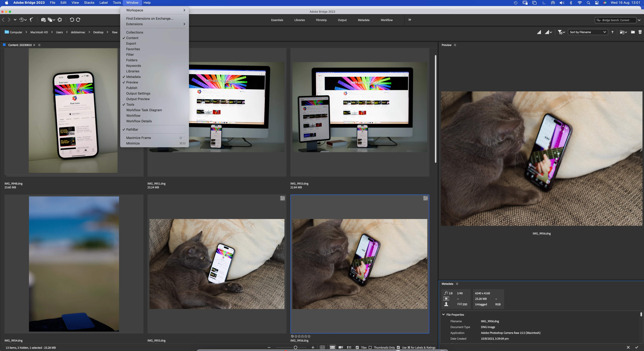The image size is (644, 351).
Task: Select the IMG_9955.dng thumbnail
Action: [x=217, y=264]
